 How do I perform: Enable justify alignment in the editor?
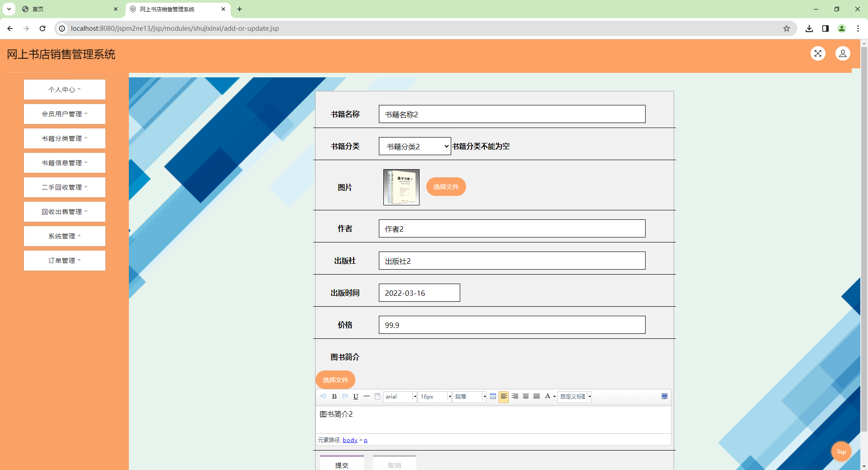(x=536, y=397)
